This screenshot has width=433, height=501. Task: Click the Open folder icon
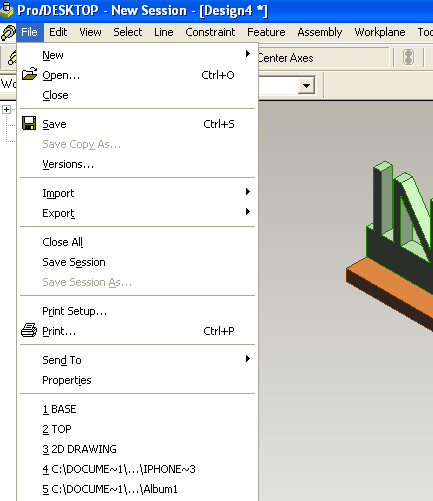coord(29,74)
